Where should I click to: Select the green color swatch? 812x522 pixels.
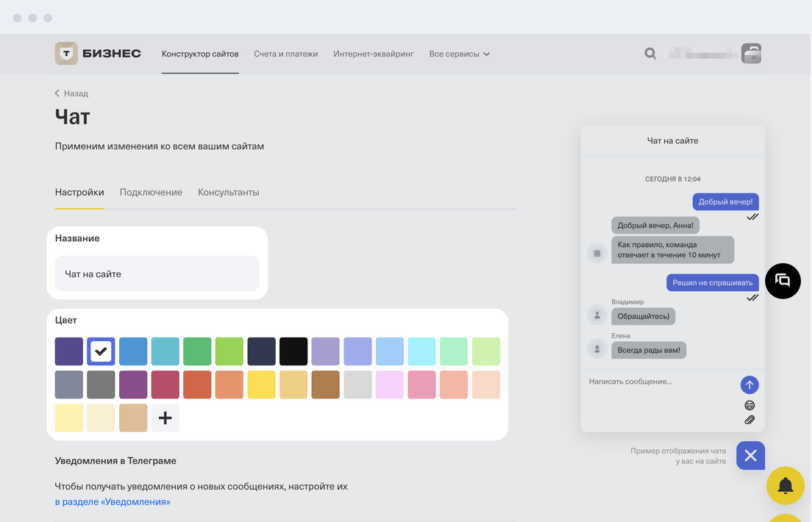[197, 351]
